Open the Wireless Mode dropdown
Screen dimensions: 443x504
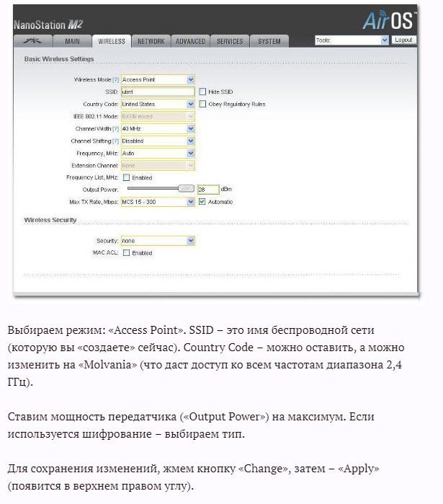coord(158,79)
